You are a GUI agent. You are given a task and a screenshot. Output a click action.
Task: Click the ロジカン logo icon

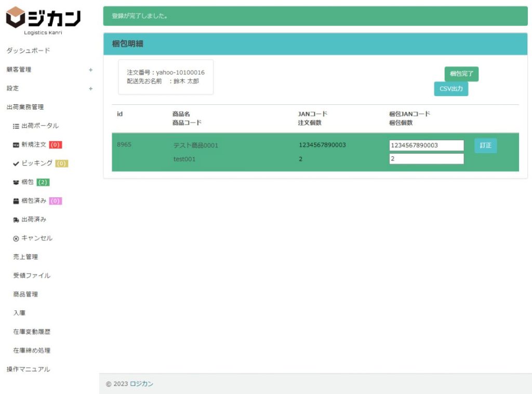click(16, 18)
